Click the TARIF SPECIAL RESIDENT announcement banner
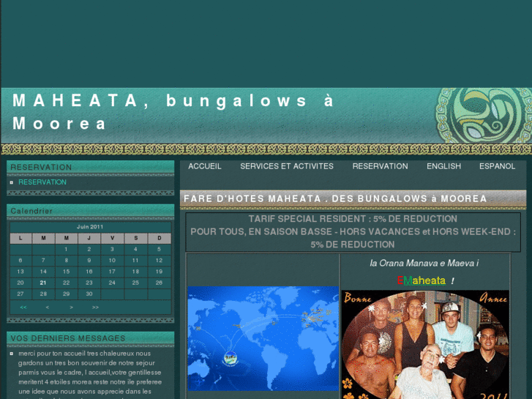 (353, 232)
